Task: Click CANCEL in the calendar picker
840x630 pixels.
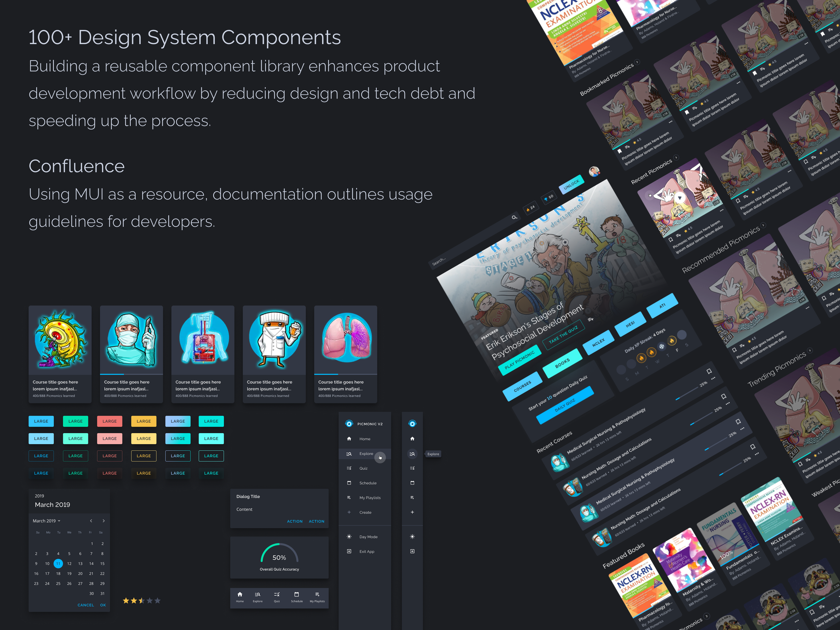Action: 85,605
